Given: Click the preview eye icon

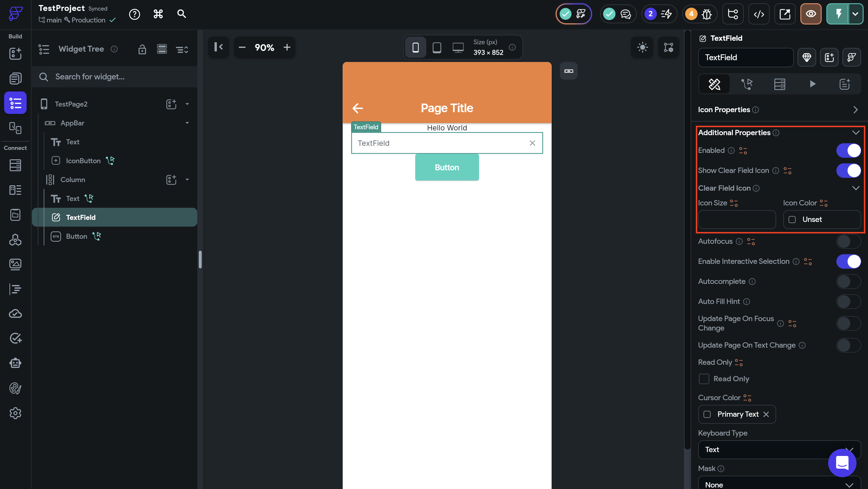Looking at the screenshot, I should click(x=811, y=14).
